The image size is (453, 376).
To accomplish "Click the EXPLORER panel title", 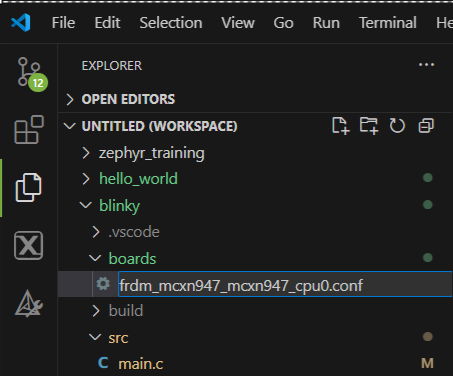I will point(112,66).
